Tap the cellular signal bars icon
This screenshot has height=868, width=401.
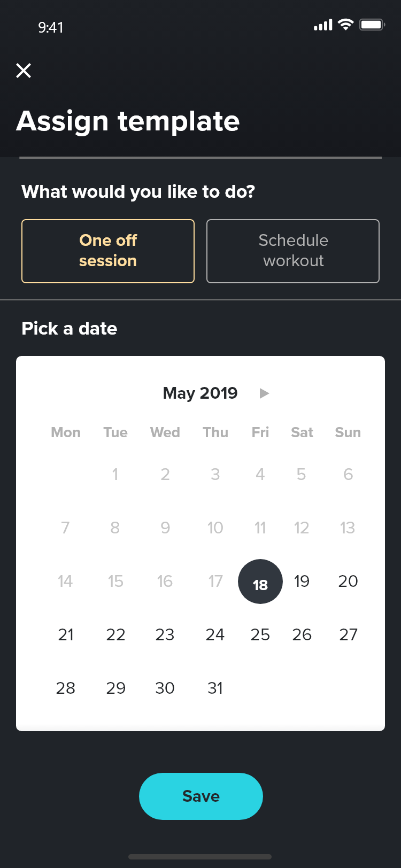(x=322, y=25)
